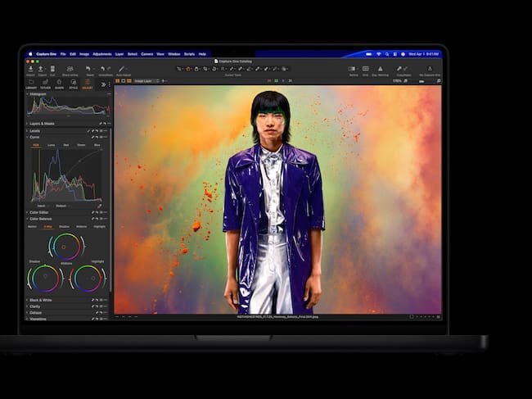Switch Color Balance to the Master tab
Screen dimensions: 532x399
tap(33, 226)
